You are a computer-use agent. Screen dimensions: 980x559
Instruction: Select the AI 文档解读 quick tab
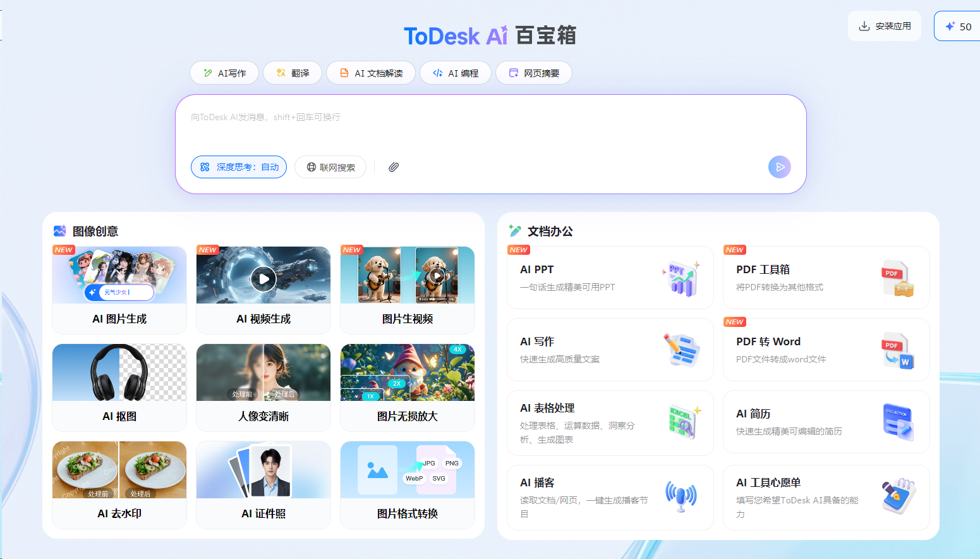pyautogui.click(x=371, y=73)
